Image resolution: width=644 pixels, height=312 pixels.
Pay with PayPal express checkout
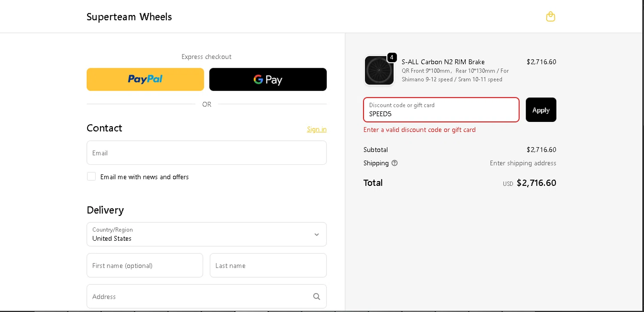click(x=145, y=79)
